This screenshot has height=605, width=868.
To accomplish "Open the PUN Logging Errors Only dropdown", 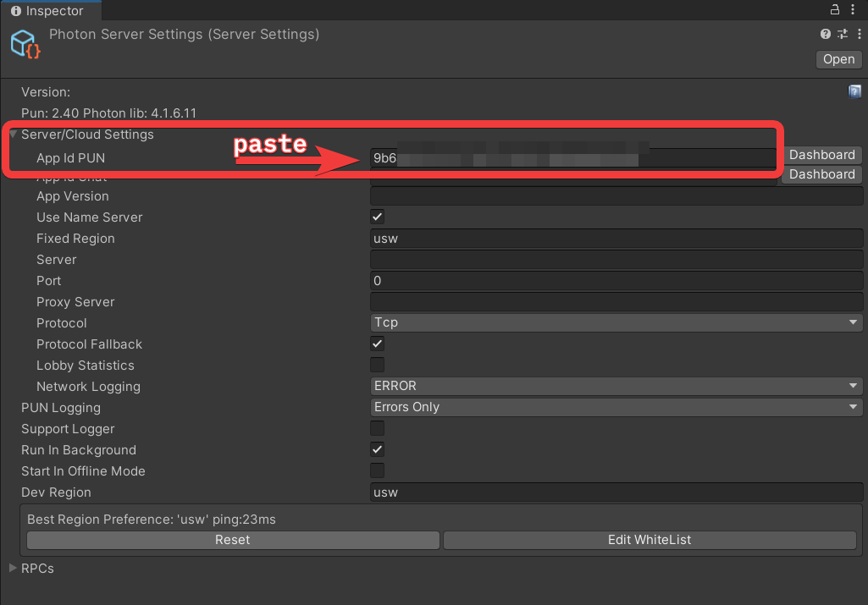I will point(616,407).
